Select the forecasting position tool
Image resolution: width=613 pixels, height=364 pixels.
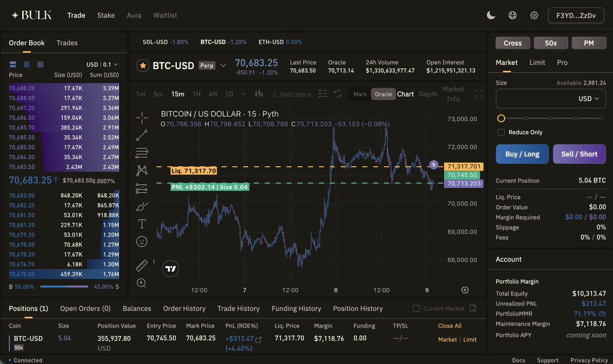(142, 188)
